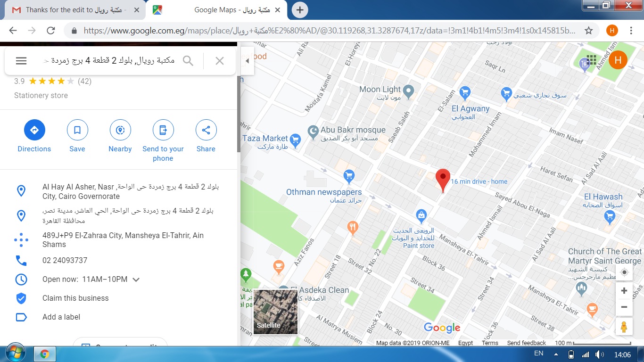Viewport: 644px width, 362px height.
Task: Bookmark this page with star
Action: (x=588, y=31)
